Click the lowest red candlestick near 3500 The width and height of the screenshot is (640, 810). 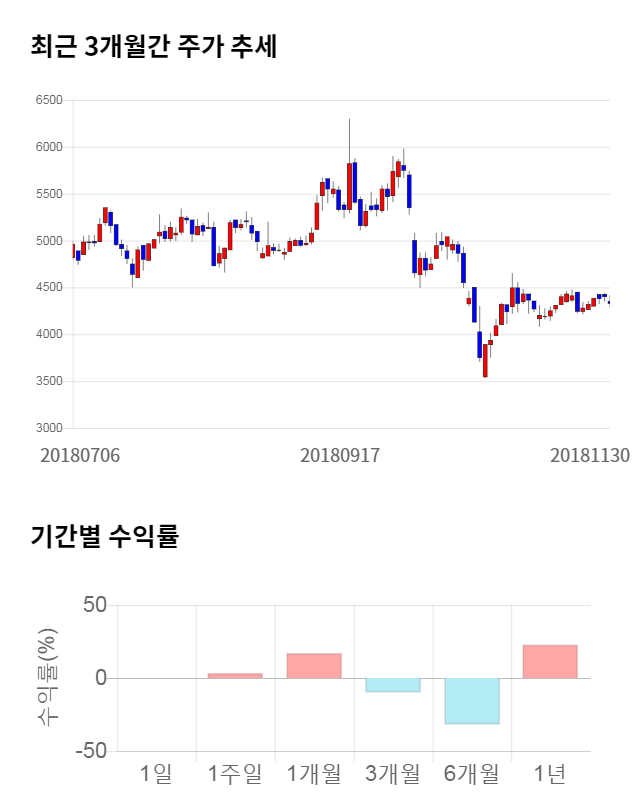[x=485, y=360]
